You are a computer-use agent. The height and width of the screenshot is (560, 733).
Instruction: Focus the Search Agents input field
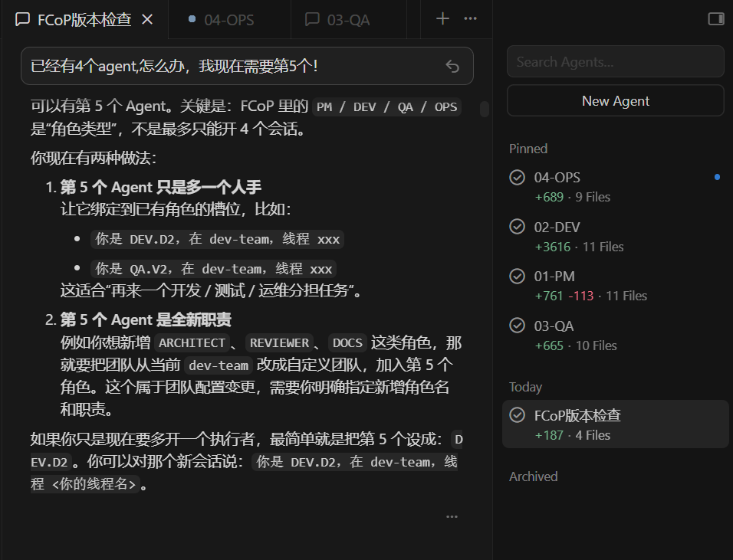pos(615,61)
